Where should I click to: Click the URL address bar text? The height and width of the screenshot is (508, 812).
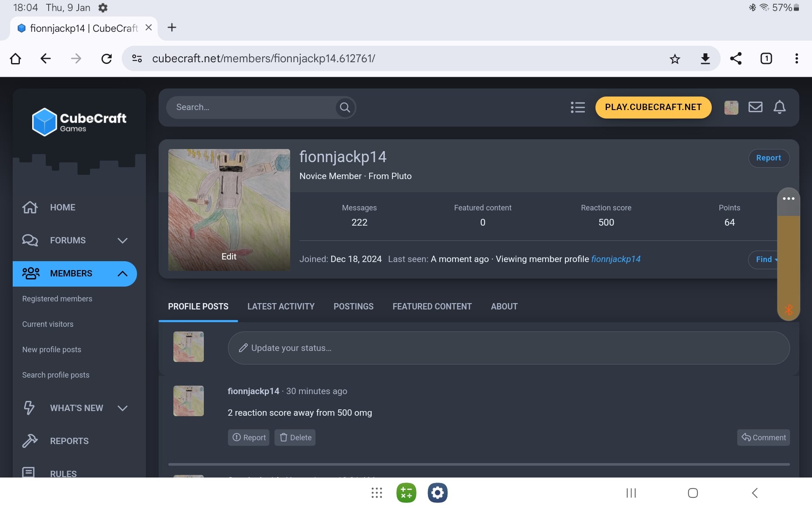pos(263,58)
